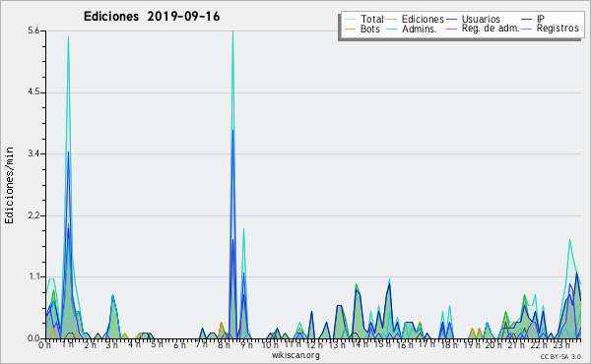Click the tallest spike after 8 h
The image size is (591, 364).
coord(232,32)
